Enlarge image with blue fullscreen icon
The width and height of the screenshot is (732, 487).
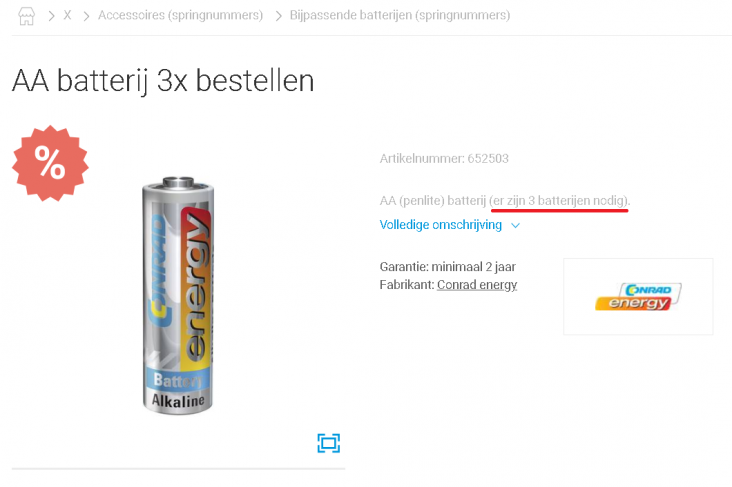pos(329,443)
